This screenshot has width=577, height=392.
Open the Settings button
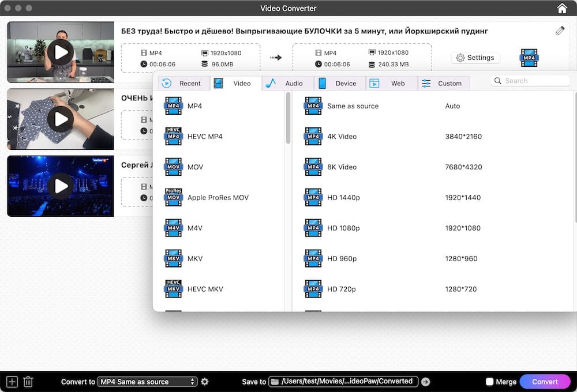point(475,58)
